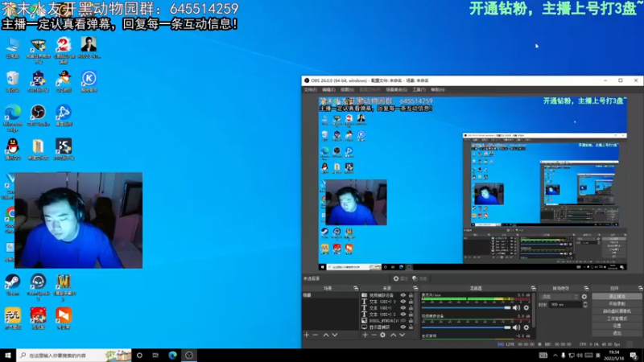This screenshot has width=644, height=362.
Task: Add a new source with plus icon
Action: point(365,335)
